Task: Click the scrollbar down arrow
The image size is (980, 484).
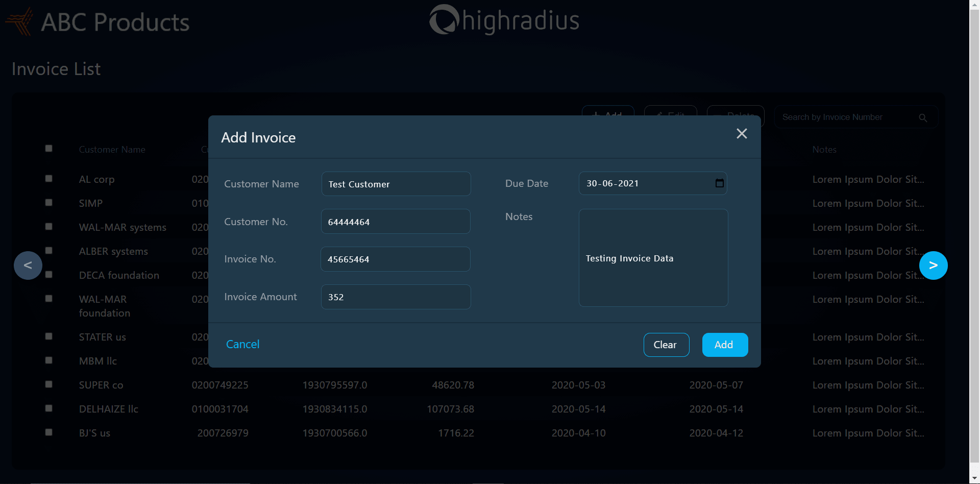Action: pos(974,479)
